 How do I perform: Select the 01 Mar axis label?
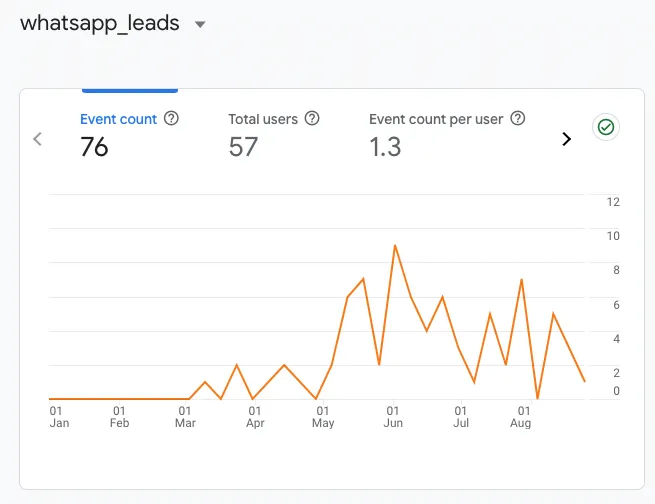186,416
